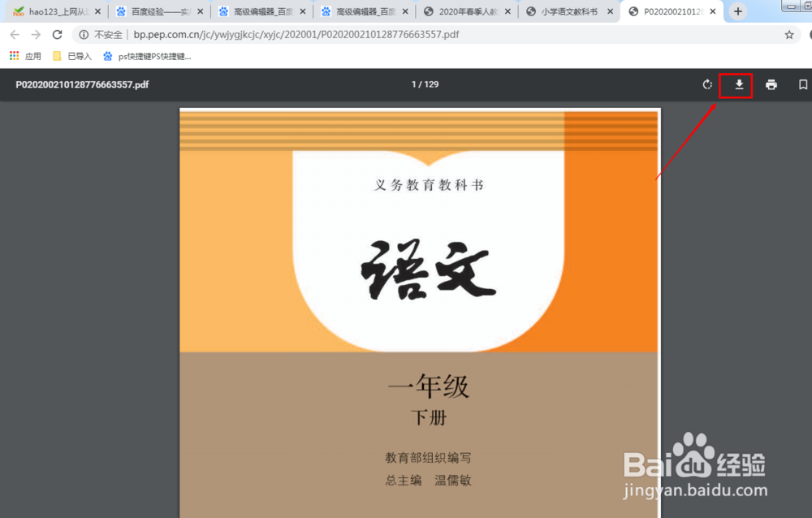The image size is (812, 518).
Task: Click the highlighted PDF download icon
Action: [x=736, y=84]
